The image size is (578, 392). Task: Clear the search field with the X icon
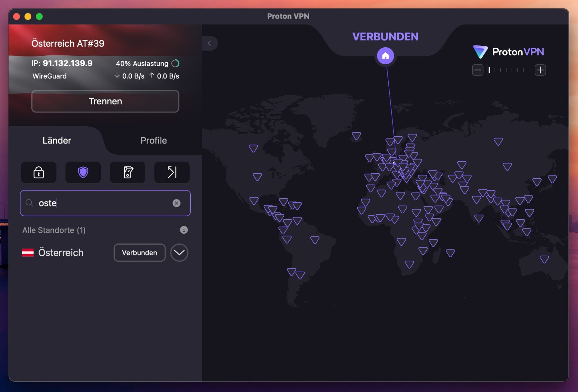coord(177,203)
